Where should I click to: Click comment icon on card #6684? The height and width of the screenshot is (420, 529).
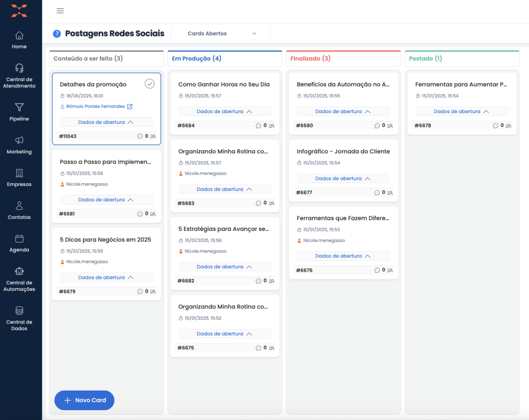[258, 126]
